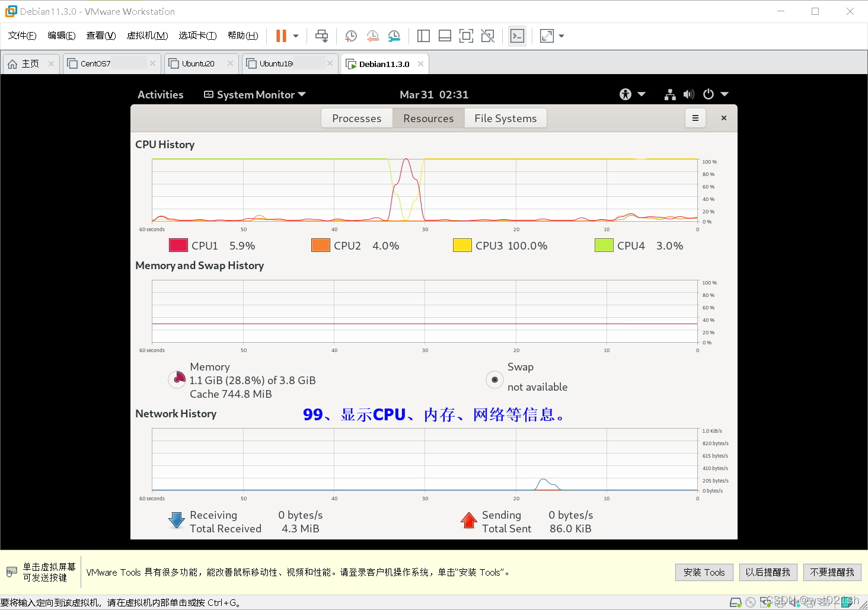Open the 查看(V) menu
Screen dimensions: 868x610
point(101,36)
